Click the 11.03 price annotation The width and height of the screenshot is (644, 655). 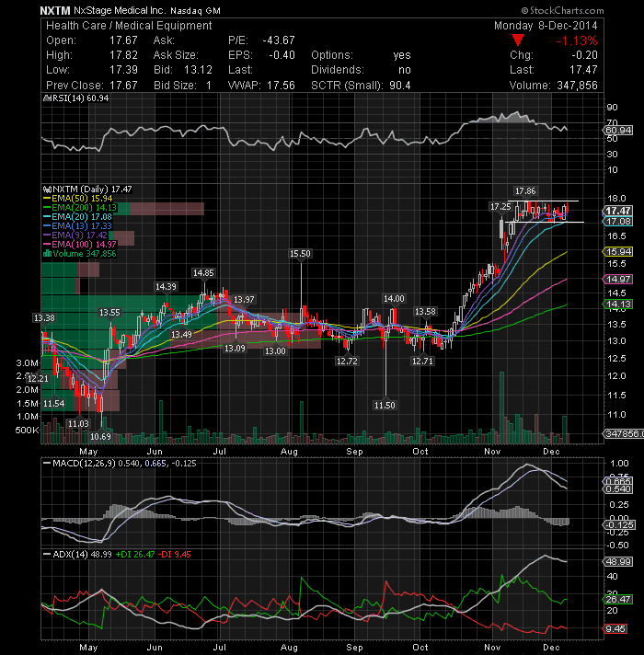pyautogui.click(x=78, y=423)
